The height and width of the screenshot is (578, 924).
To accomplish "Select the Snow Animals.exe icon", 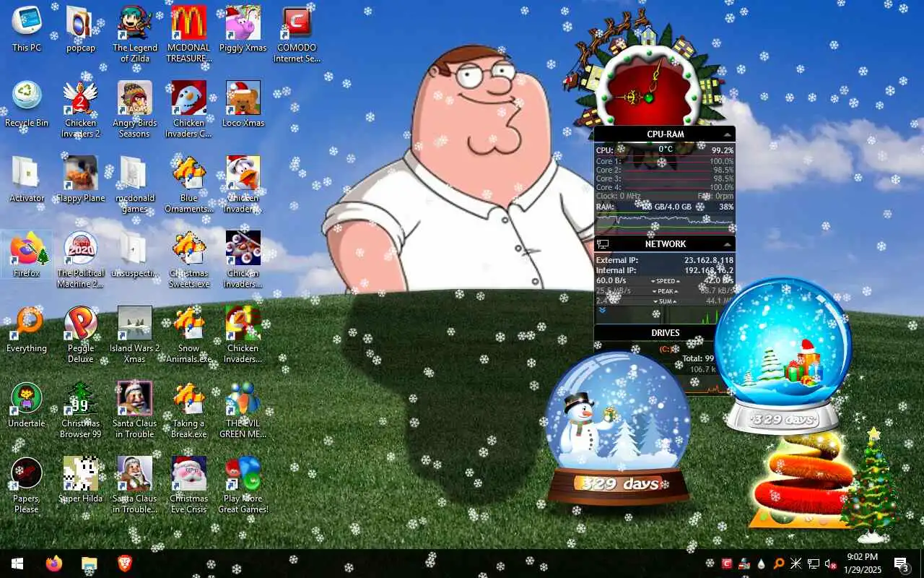I will point(188,335).
